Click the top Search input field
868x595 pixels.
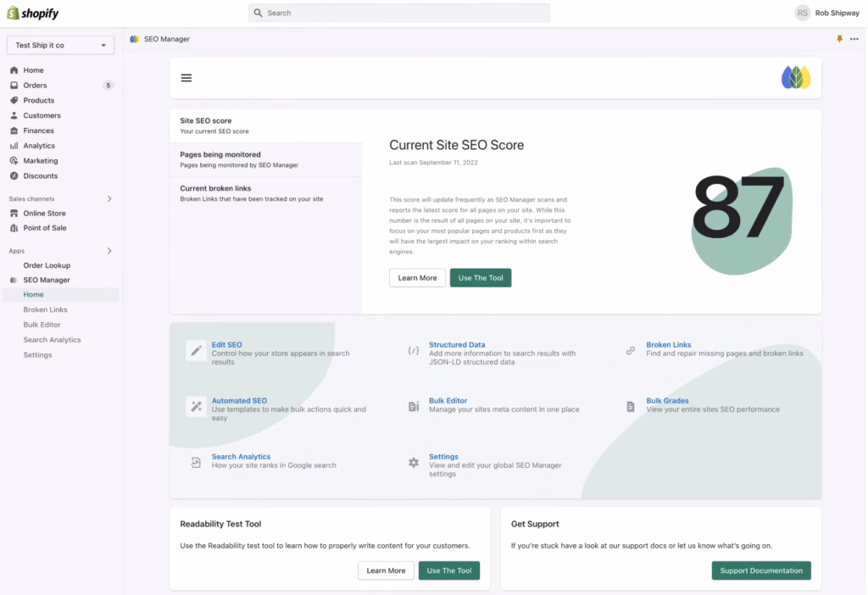(x=398, y=13)
